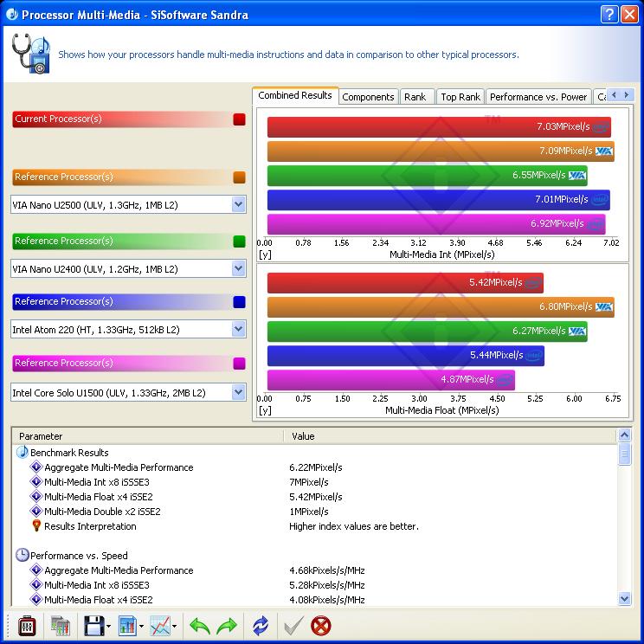Click the green 6.27MPixel/s Float bar
Image resolution: width=644 pixels, height=644 pixels.
427,332
